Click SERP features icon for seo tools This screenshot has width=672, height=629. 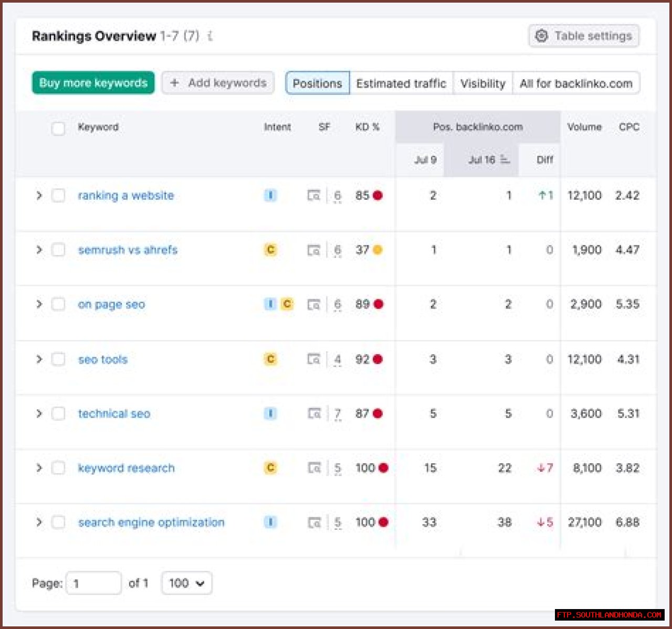(313, 359)
